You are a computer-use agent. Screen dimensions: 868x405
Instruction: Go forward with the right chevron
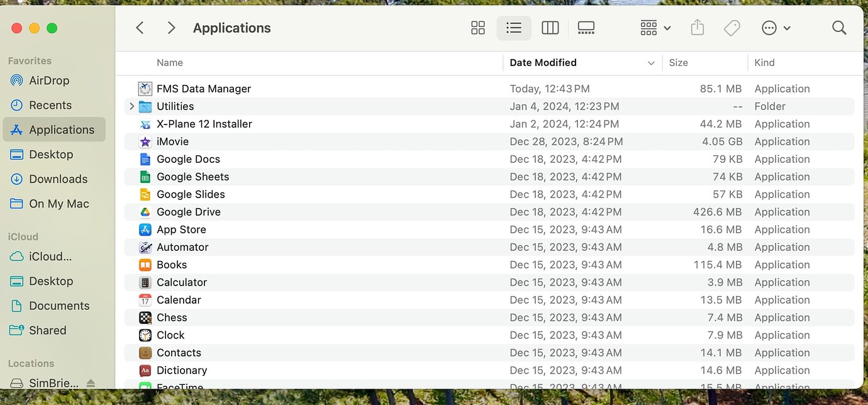coord(171,28)
